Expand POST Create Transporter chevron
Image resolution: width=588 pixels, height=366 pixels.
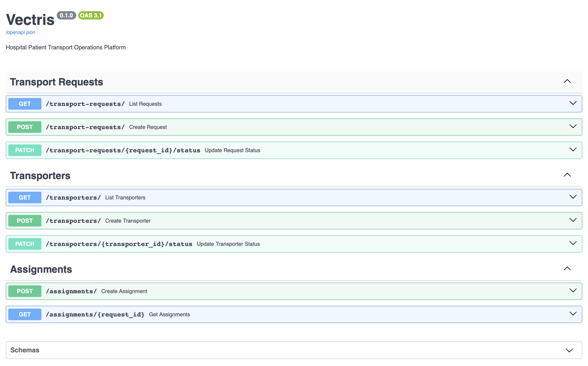[573, 220]
